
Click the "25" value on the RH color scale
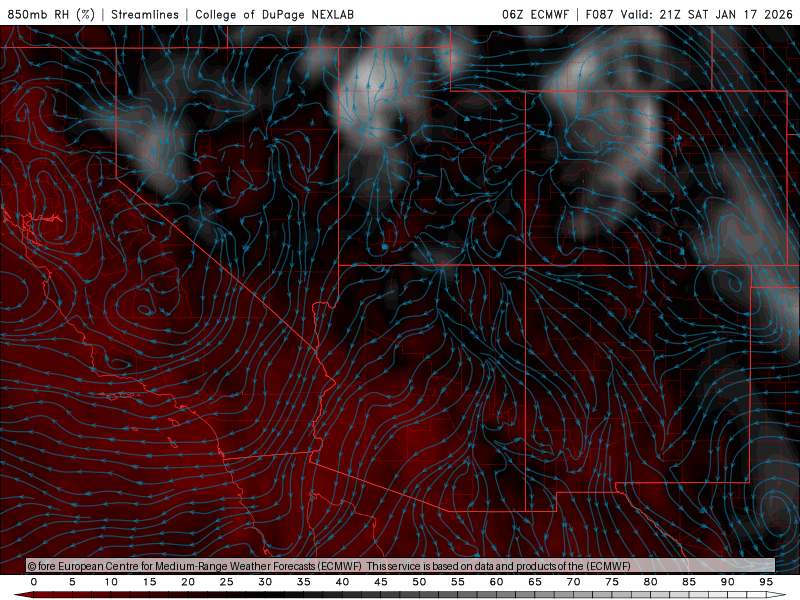point(227,582)
